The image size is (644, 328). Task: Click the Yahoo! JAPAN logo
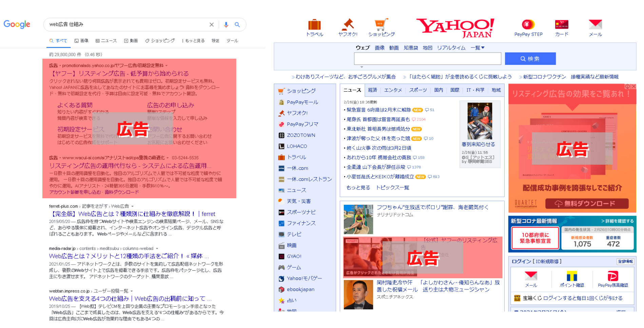coord(455,28)
